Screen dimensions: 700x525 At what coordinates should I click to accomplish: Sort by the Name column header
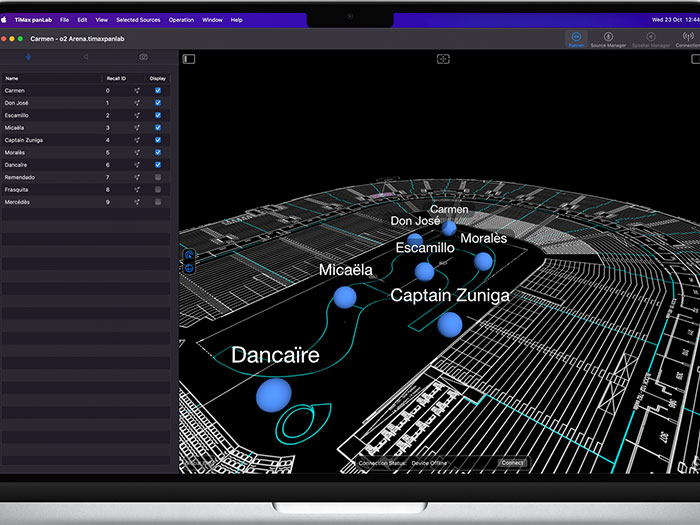click(x=12, y=79)
